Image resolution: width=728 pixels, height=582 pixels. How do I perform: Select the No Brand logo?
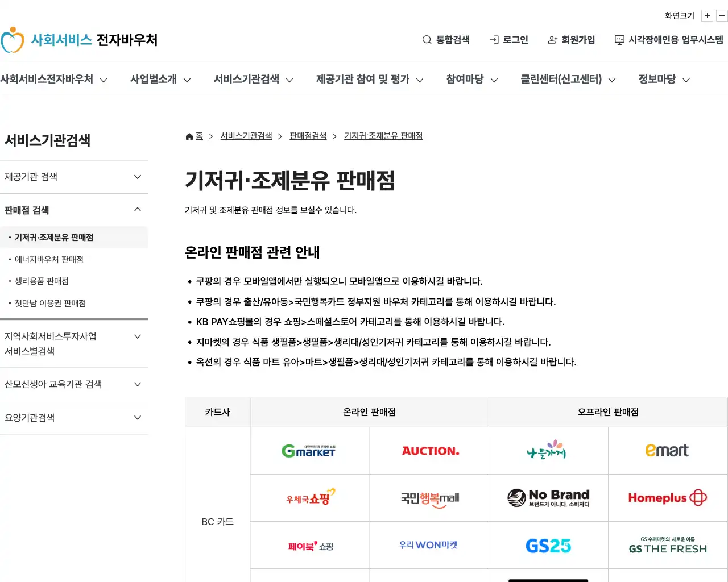click(548, 498)
